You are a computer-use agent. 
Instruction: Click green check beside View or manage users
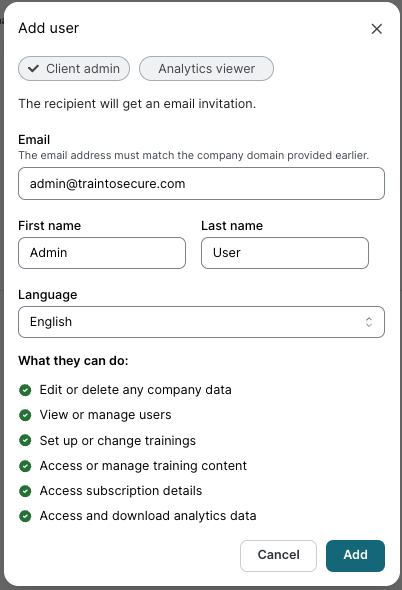point(25,415)
